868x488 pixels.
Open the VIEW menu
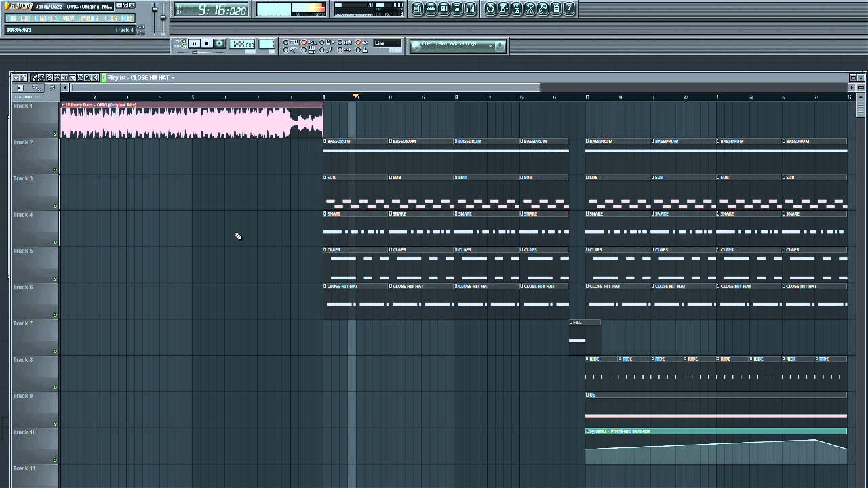pyautogui.click(x=68, y=18)
